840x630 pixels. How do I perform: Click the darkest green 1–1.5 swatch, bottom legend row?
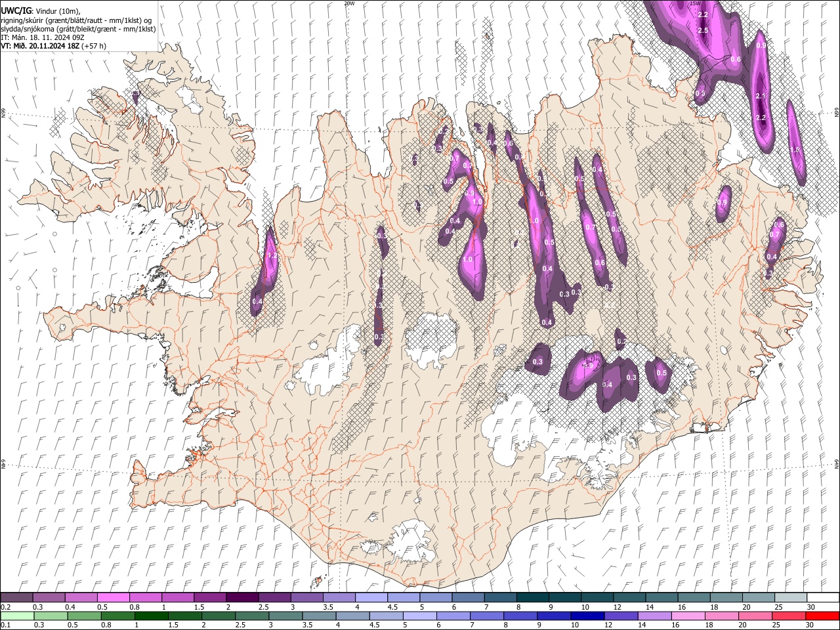(152, 616)
